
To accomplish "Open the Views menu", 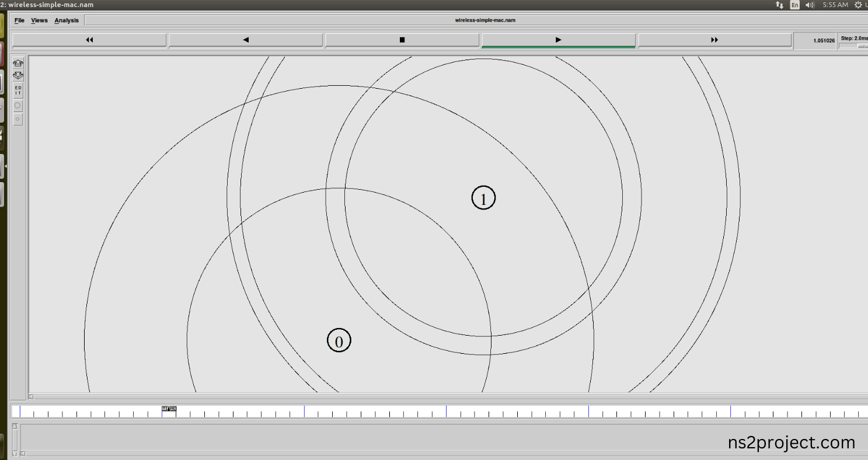I will (39, 20).
